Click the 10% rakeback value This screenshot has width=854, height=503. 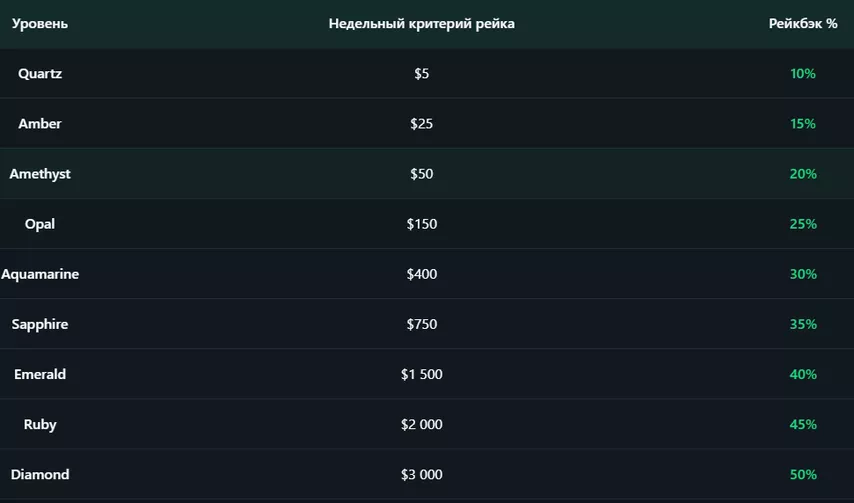(803, 74)
